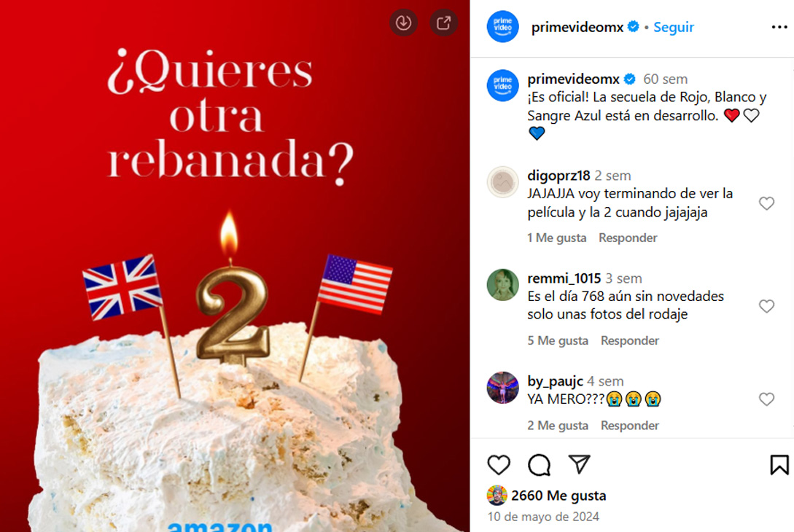Open the Prime Video avatar in header
Screen dimensions: 794x532
(503, 26)
